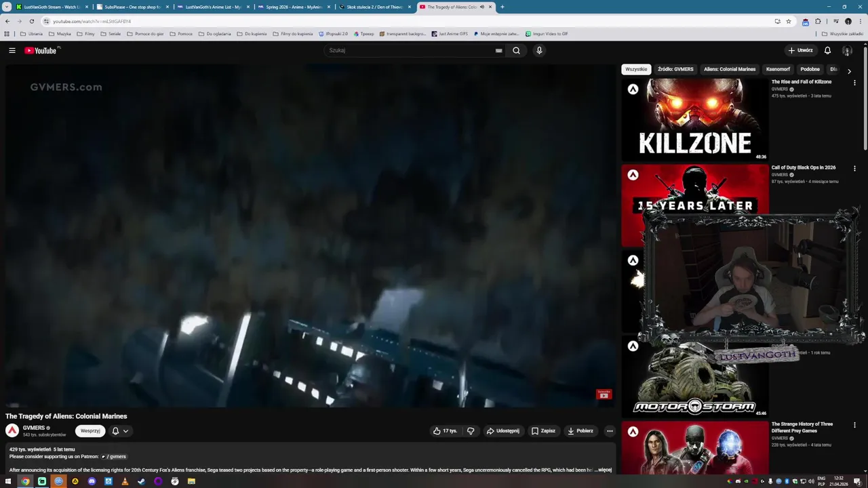
Task: Open the on-screen keyboard in search box
Action: [x=498, y=50]
